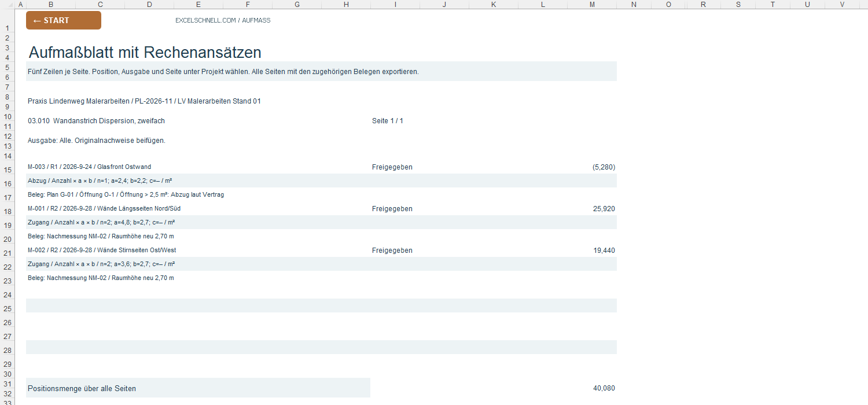Select the quantity value 25,920
868x405 pixels.
604,209
